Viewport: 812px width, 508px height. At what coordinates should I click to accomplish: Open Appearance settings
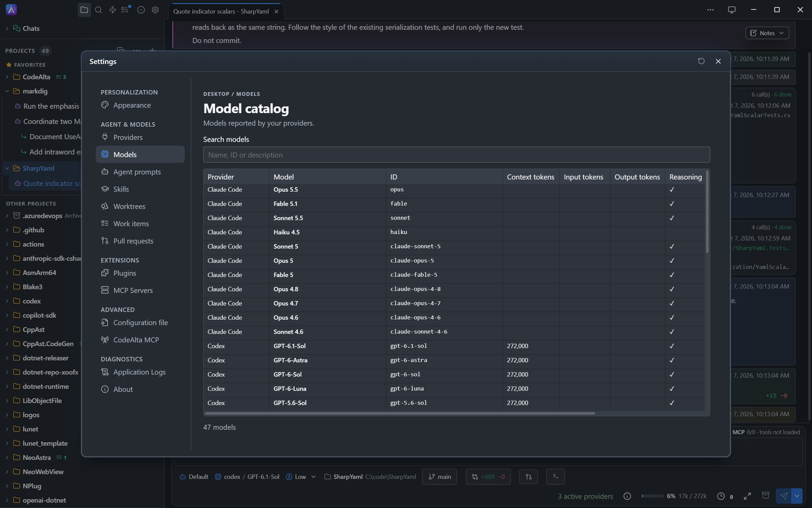[140, 105]
